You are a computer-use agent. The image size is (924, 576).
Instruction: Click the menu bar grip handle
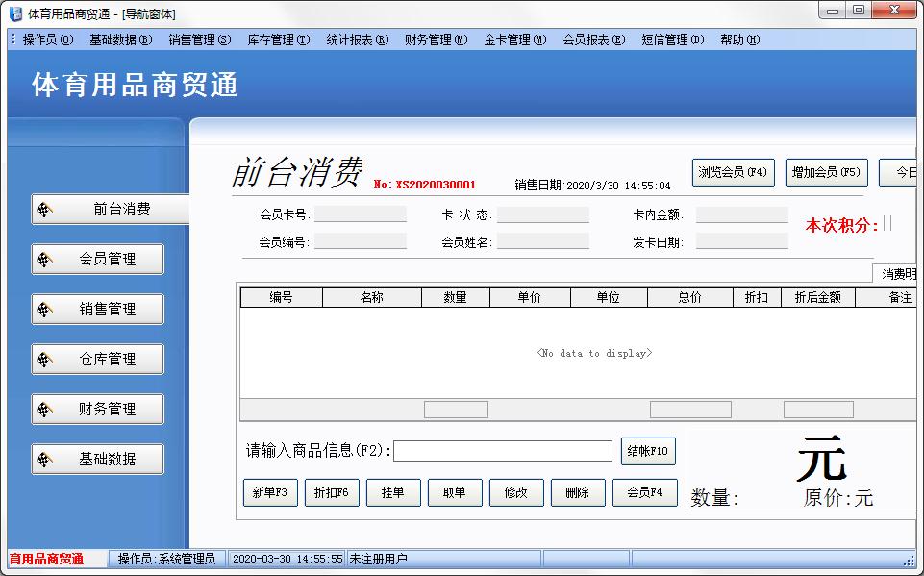[x=13, y=39]
